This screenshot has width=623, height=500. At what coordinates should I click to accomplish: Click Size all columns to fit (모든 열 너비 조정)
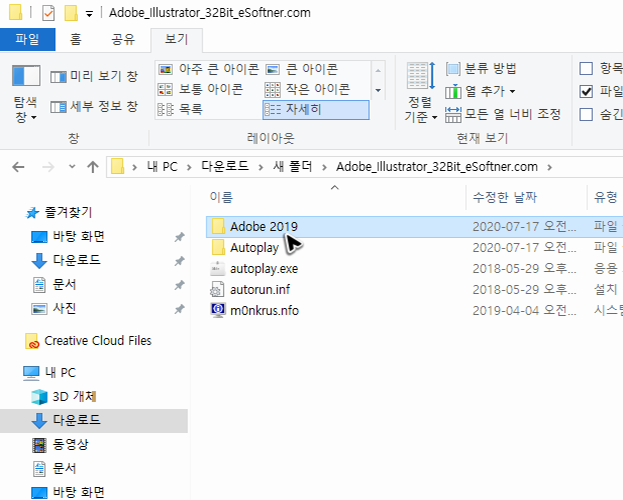[503, 114]
